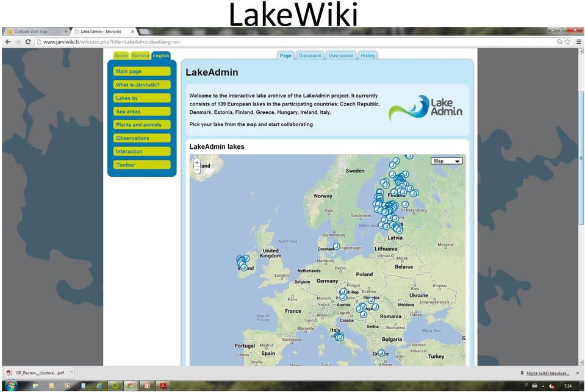Switch language to Suomi
This screenshot has height=392, width=585.
click(121, 55)
